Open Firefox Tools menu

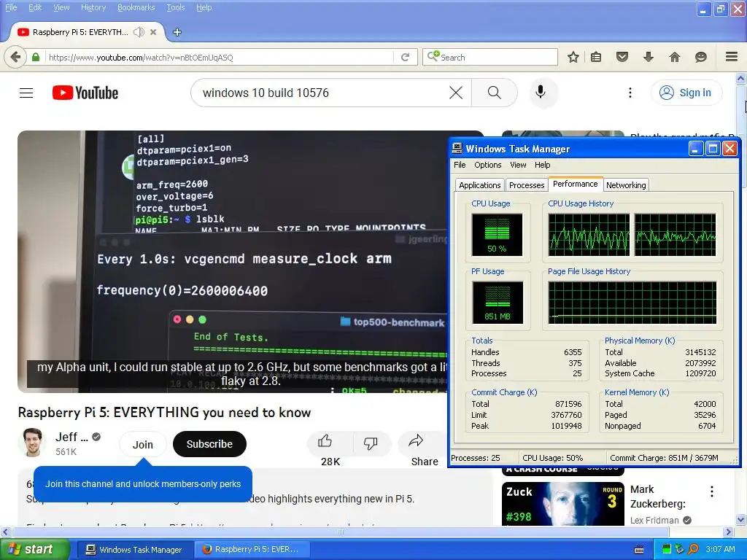(x=175, y=7)
